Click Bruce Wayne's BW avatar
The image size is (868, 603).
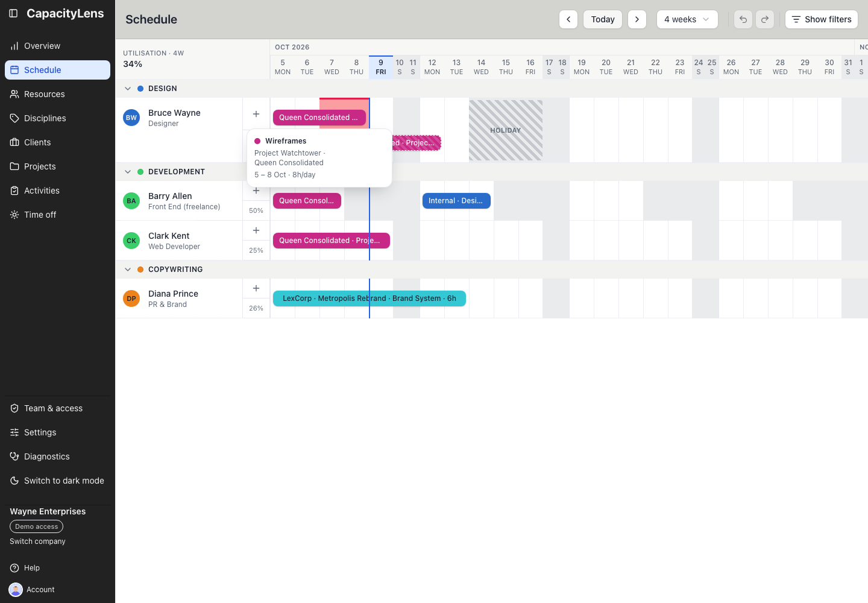(131, 118)
